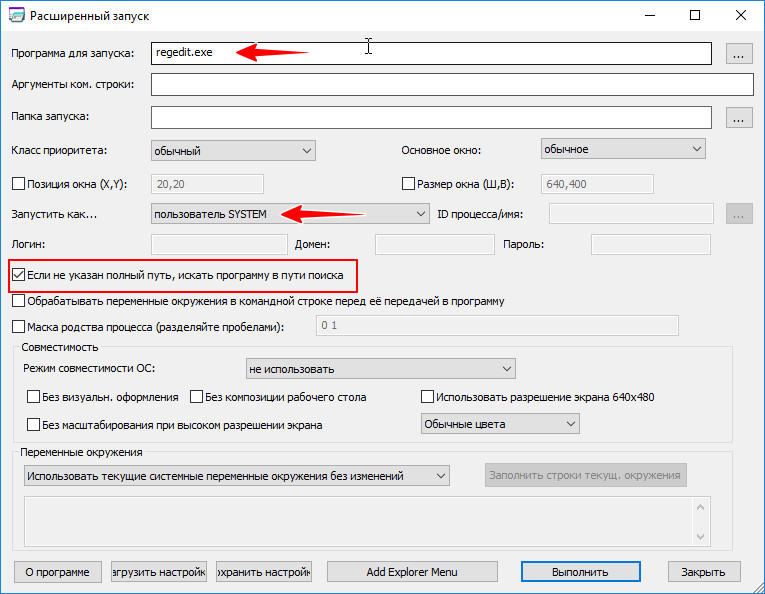Browse for startup folder button

click(739, 118)
